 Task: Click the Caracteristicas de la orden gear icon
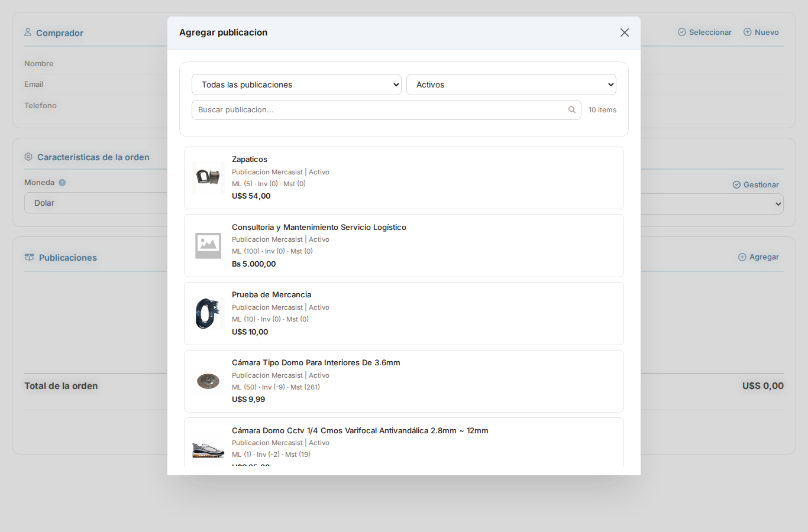pyautogui.click(x=28, y=157)
